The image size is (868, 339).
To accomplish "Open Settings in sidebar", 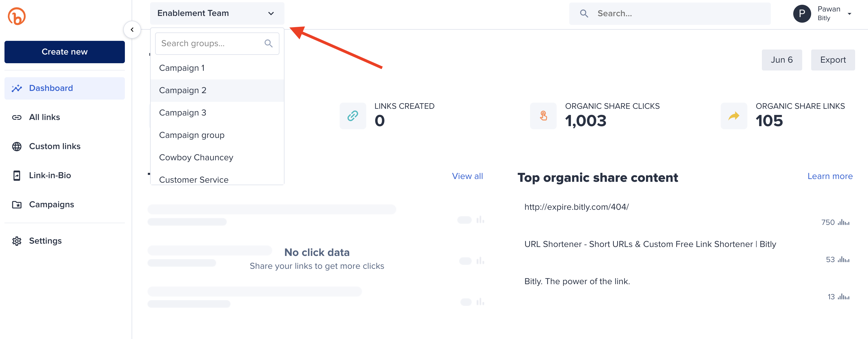I will (x=65, y=241).
